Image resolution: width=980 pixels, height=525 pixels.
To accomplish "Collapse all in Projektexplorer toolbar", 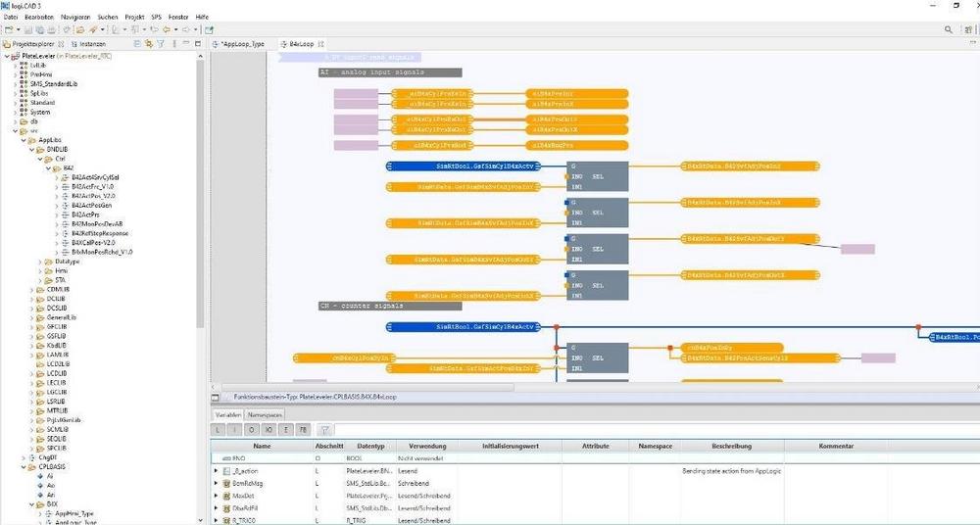I will point(137,44).
